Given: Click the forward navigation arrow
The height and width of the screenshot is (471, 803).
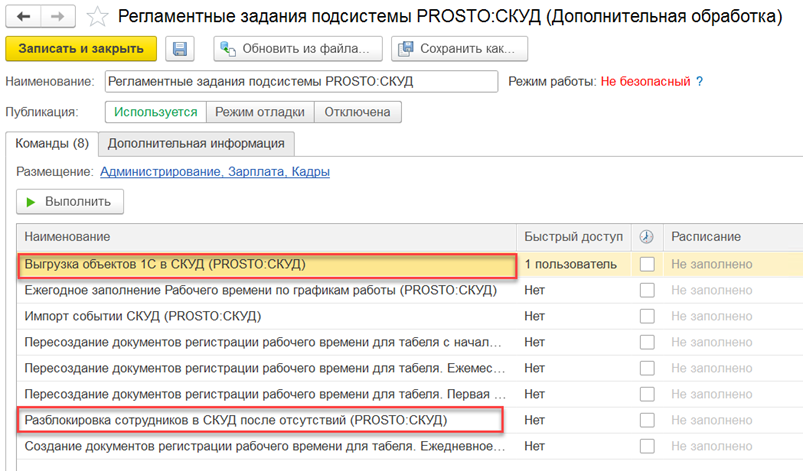Looking at the screenshot, I should coord(56,17).
